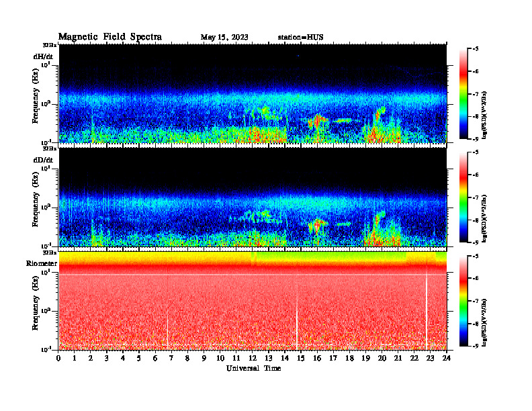This screenshot has width=532, height=411.
Task: Click the '32Hz' label atop Riometer panel
Action: pyautogui.click(x=50, y=253)
